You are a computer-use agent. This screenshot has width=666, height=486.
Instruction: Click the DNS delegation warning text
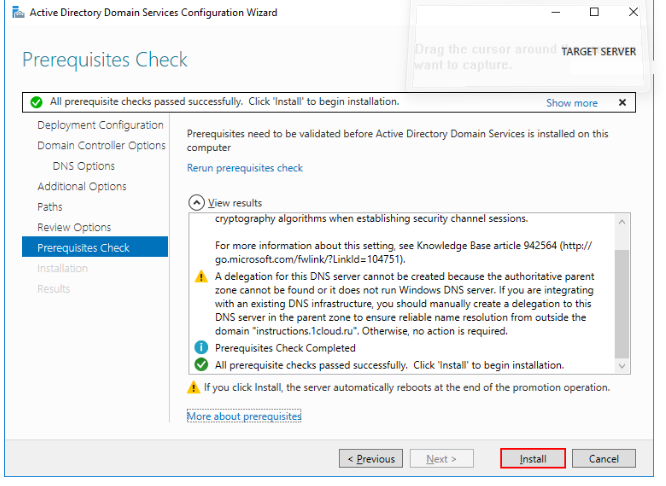coord(404,304)
